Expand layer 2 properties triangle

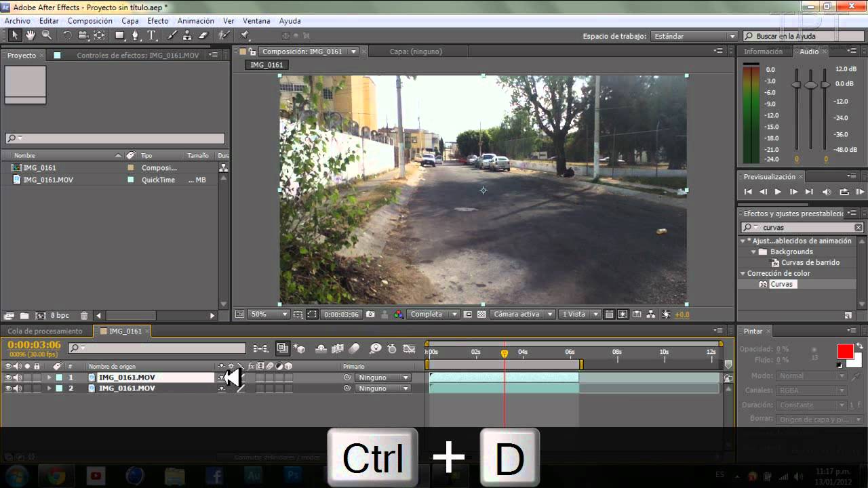(49, 388)
